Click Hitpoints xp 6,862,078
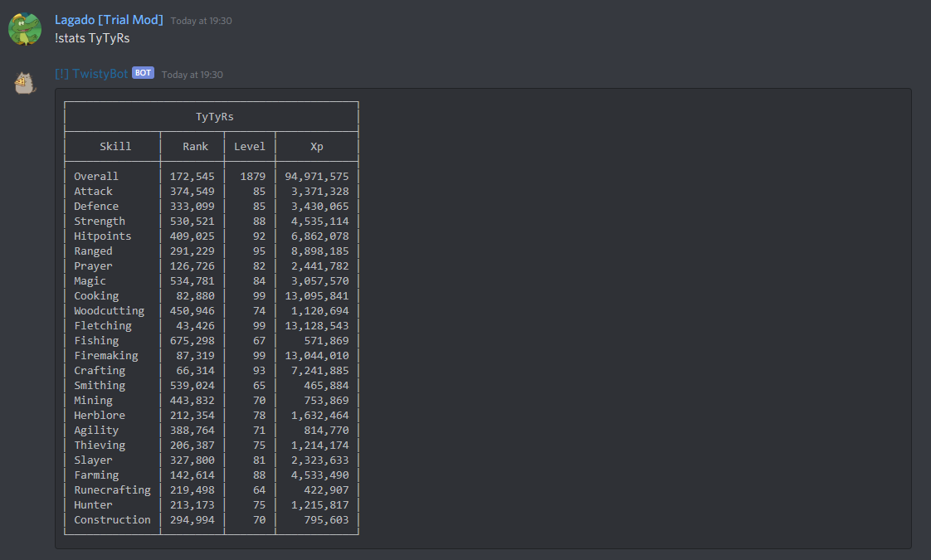This screenshot has width=931, height=560. 320,236
